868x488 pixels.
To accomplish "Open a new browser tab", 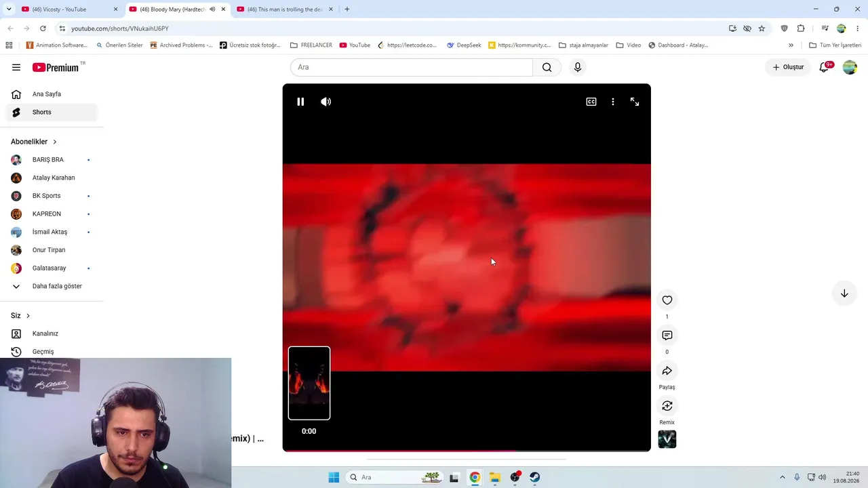I will tap(347, 9).
